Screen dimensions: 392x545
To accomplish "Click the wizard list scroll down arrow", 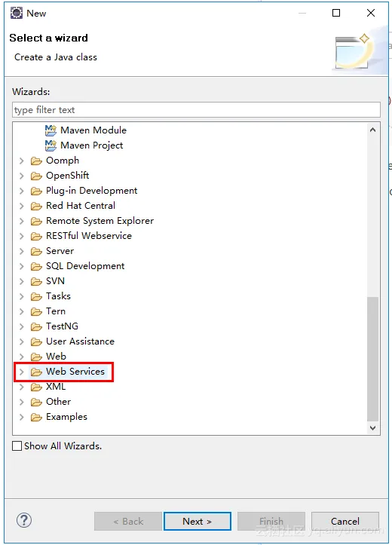I will (373, 428).
